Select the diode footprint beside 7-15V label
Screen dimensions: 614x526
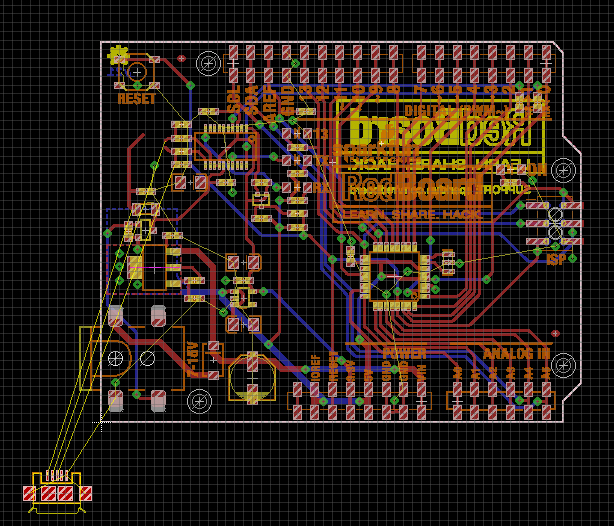(x=213, y=360)
